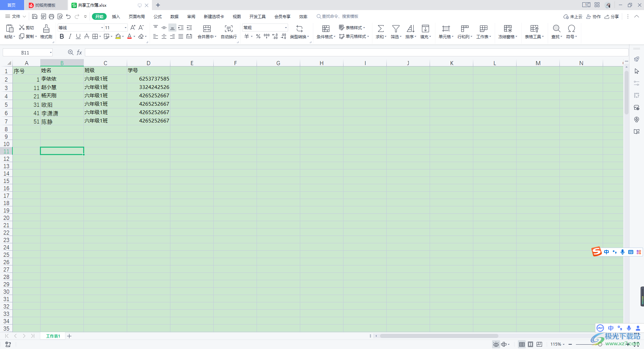
Task: Open the font size dropdown
Action: coord(126,28)
